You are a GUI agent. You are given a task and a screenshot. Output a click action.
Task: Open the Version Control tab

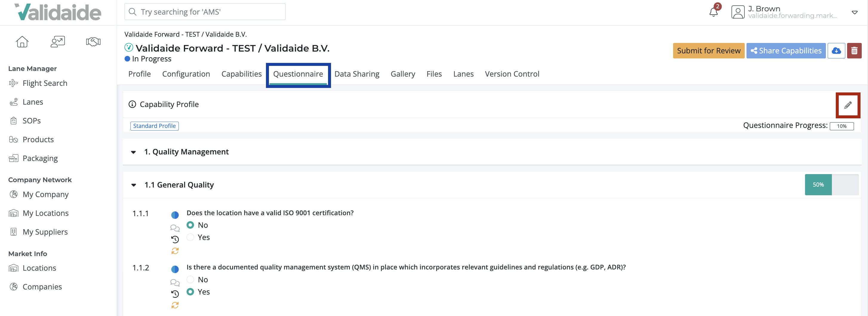(x=512, y=74)
